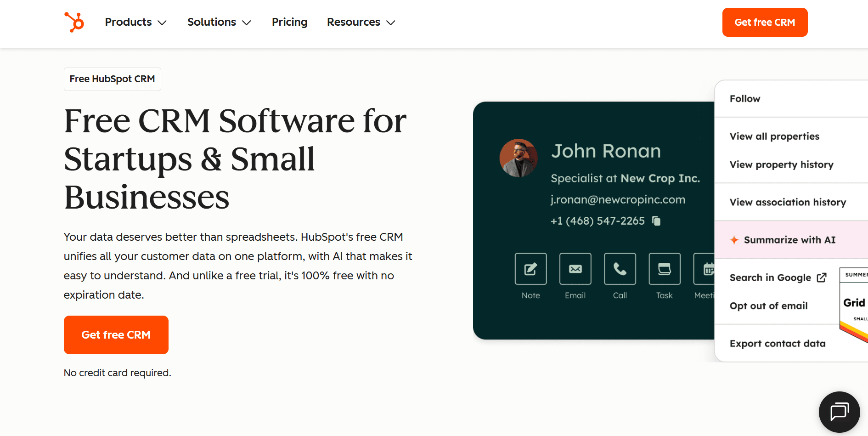Click the Free HubSpot CRM badge
The height and width of the screenshot is (436, 868).
pos(113,79)
